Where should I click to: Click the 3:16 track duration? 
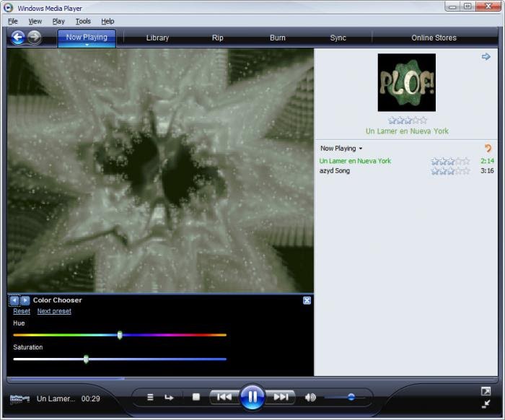[487, 171]
